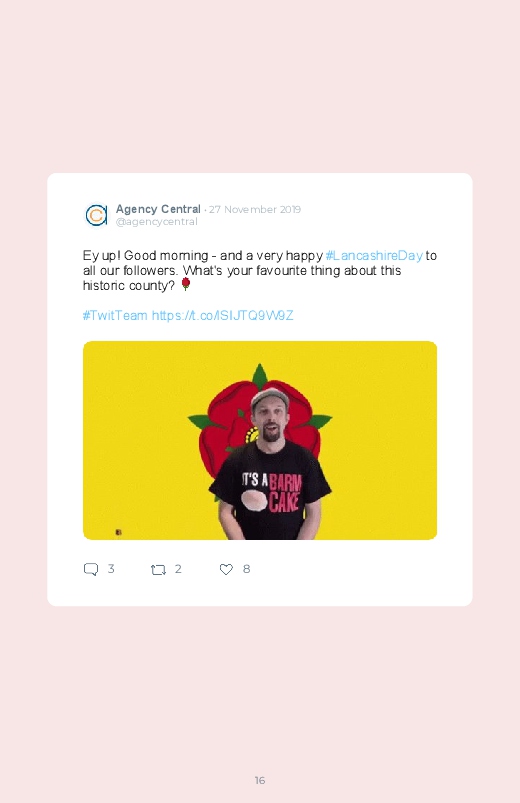Click the red rose emoji
Screen dimensions: 520x803
click(x=186, y=284)
